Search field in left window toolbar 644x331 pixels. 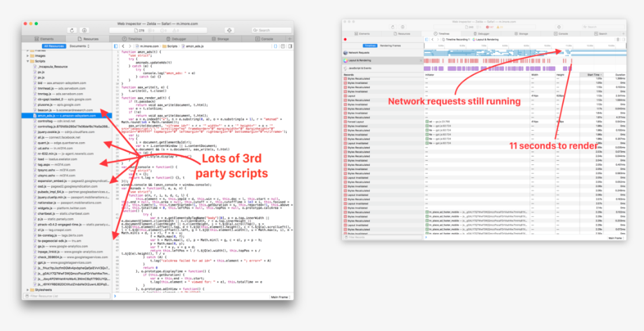pyautogui.click(x=271, y=30)
